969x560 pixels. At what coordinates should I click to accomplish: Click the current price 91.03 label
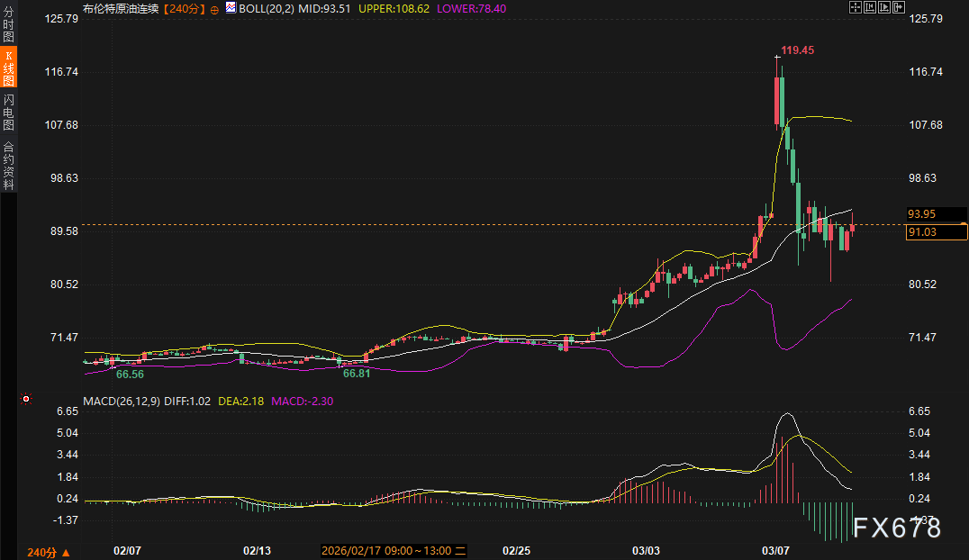pos(922,232)
